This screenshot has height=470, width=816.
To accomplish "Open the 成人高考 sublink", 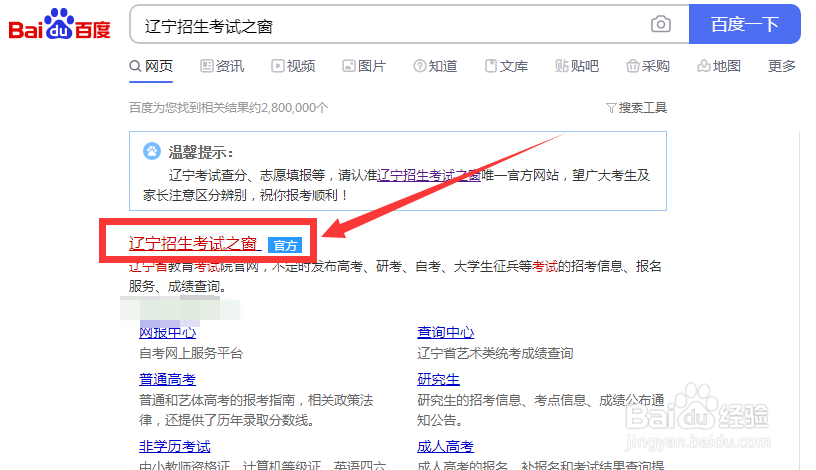I will click(x=445, y=447).
